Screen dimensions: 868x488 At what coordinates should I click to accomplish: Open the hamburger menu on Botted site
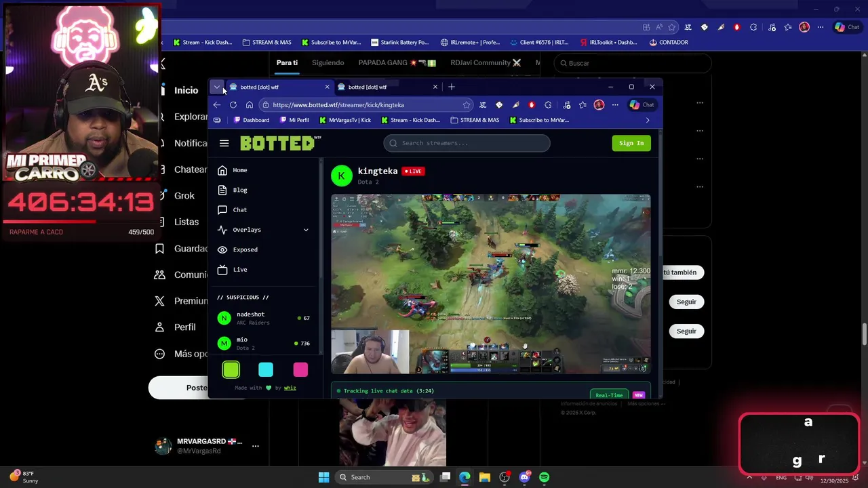pyautogui.click(x=224, y=143)
